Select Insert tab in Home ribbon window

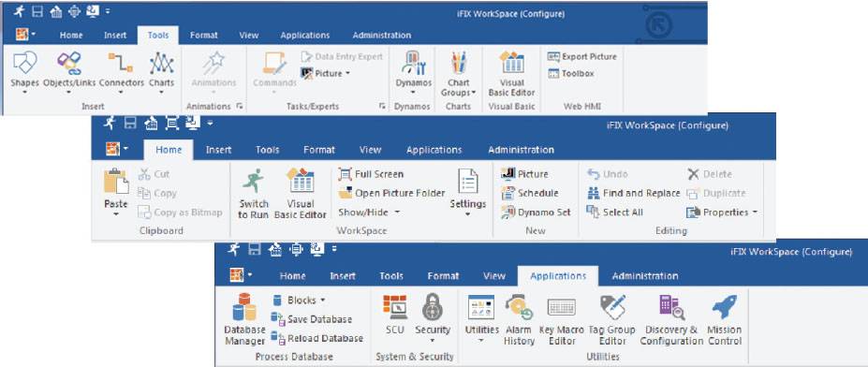pos(219,150)
